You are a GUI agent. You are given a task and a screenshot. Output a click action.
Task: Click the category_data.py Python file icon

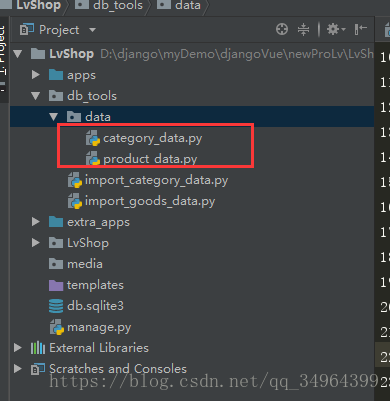[93, 138]
